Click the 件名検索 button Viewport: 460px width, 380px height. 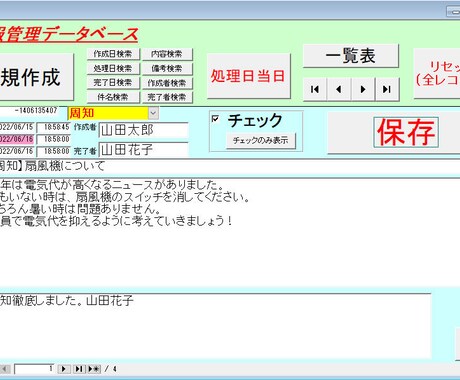pyautogui.click(x=113, y=97)
